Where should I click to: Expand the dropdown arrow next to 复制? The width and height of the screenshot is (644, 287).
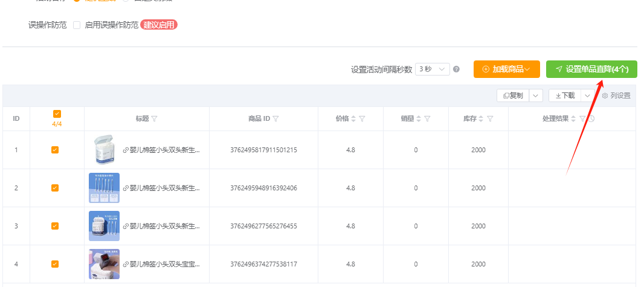(536, 95)
